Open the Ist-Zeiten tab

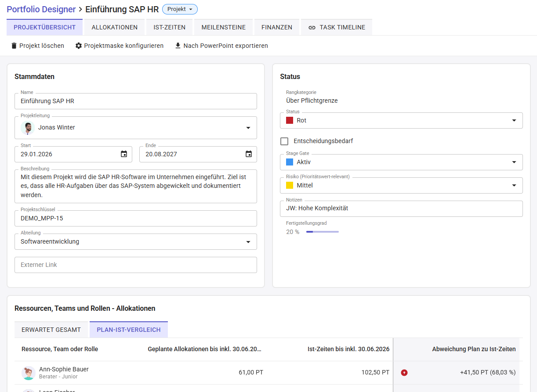[x=170, y=27]
